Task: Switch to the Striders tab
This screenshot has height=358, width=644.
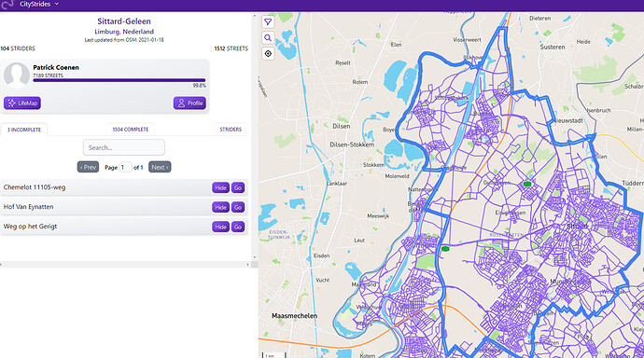Action: coord(231,130)
